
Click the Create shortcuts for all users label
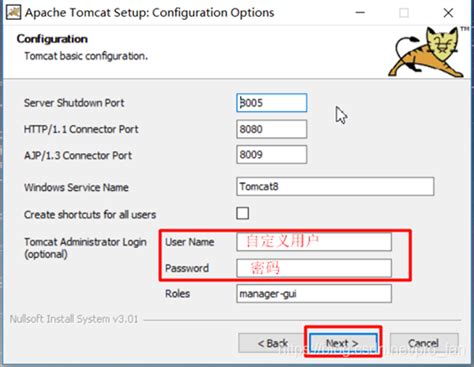(x=90, y=215)
